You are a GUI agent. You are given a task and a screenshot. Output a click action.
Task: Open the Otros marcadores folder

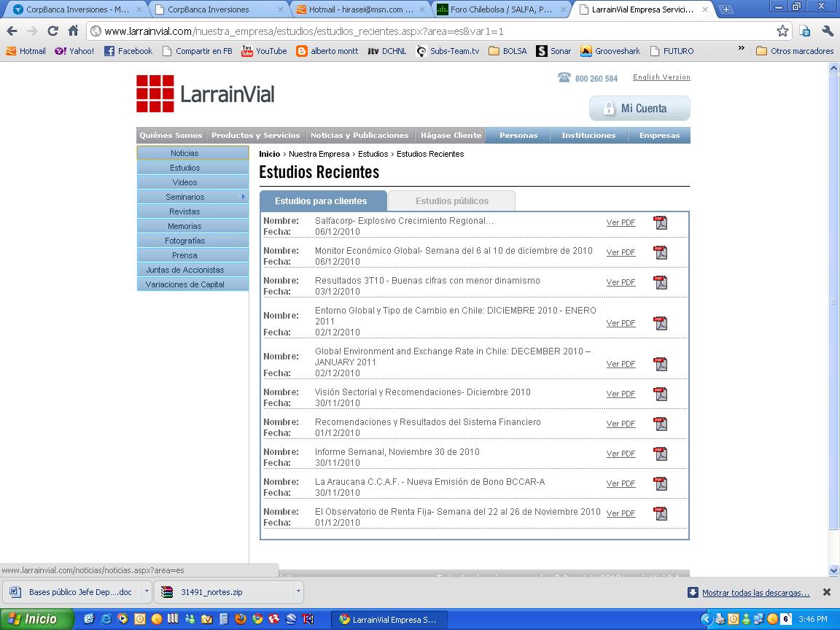click(795, 51)
